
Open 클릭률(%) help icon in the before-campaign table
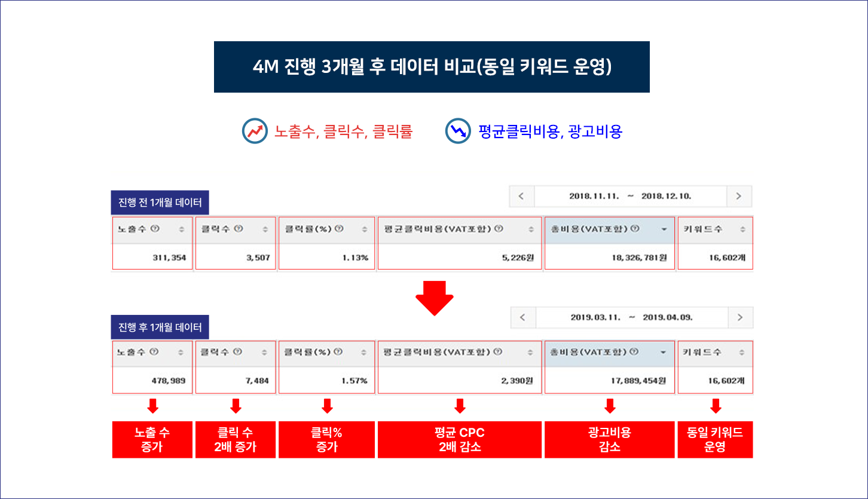click(x=339, y=229)
